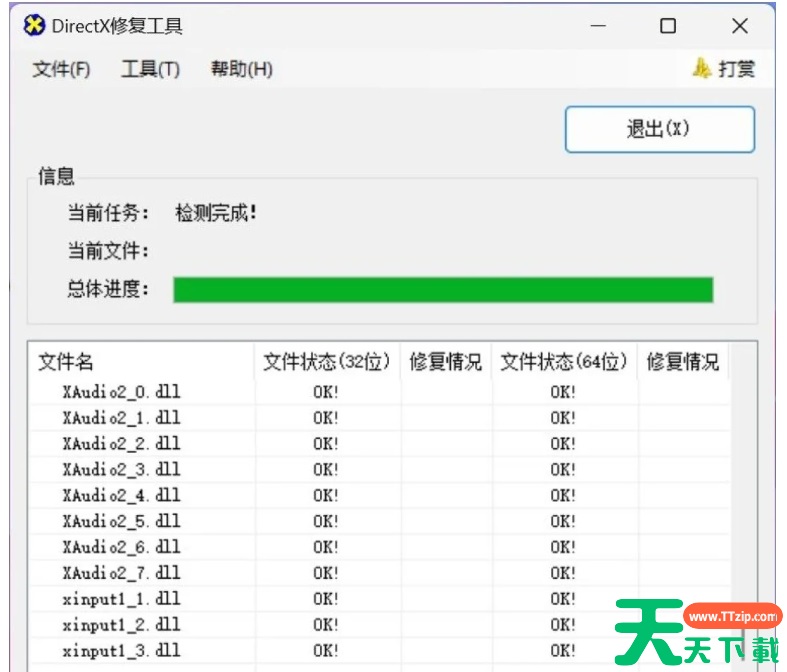Click the green overall progress bar
The width and height of the screenshot is (787, 672).
pyautogui.click(x=442, y=290)
